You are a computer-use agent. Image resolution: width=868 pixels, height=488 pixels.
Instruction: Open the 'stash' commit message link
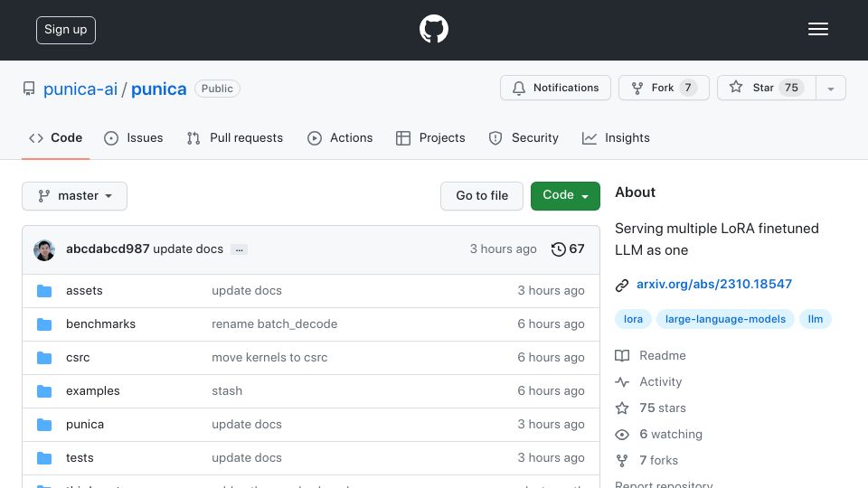pyautogui.click(x=227, y=390)
